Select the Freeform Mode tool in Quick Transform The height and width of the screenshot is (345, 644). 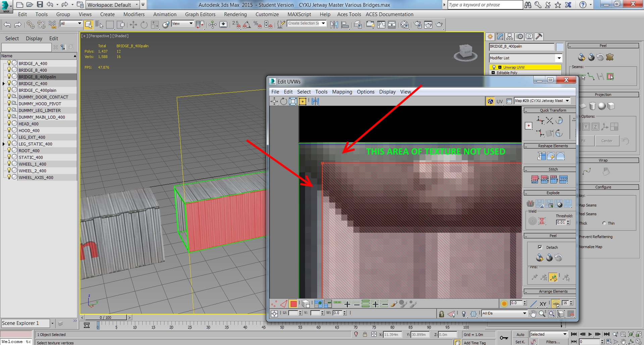(x=529, y=126)
